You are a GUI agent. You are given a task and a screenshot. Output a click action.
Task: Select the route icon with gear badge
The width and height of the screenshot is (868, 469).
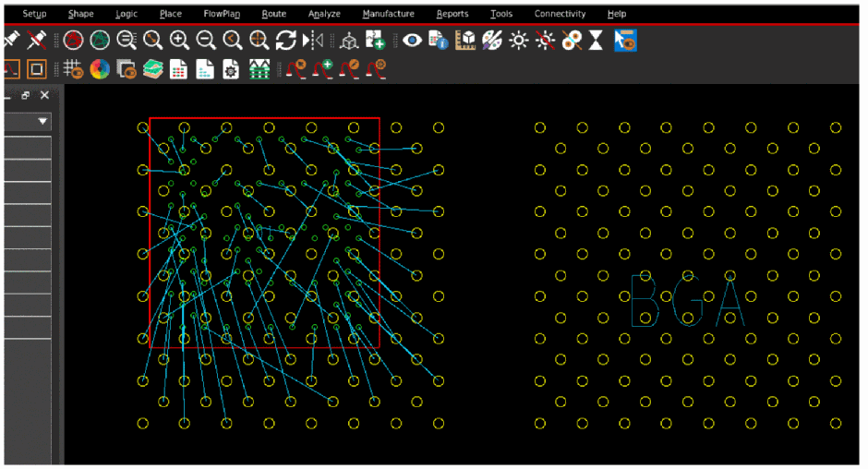point(376,69)
